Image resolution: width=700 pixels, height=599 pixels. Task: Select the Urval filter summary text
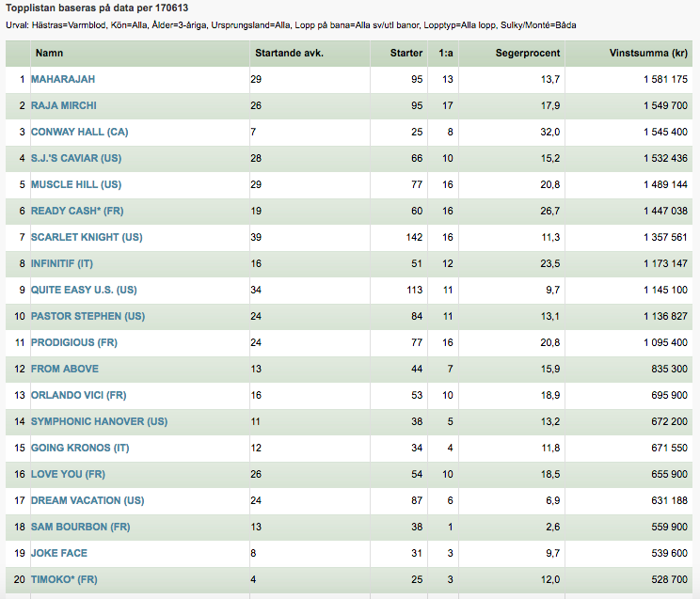point(291,25)
